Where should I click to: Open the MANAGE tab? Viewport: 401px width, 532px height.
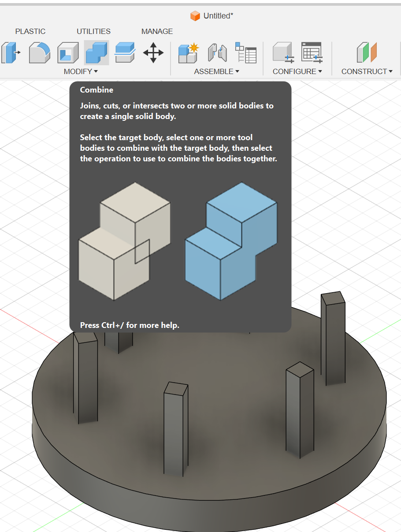click(x=157, y=31)
